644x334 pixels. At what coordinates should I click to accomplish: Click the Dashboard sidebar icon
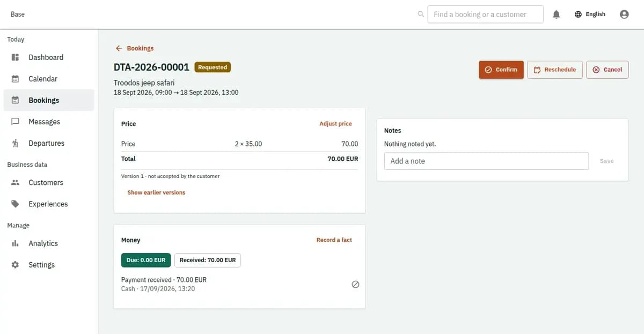click(x=16, y=57)
